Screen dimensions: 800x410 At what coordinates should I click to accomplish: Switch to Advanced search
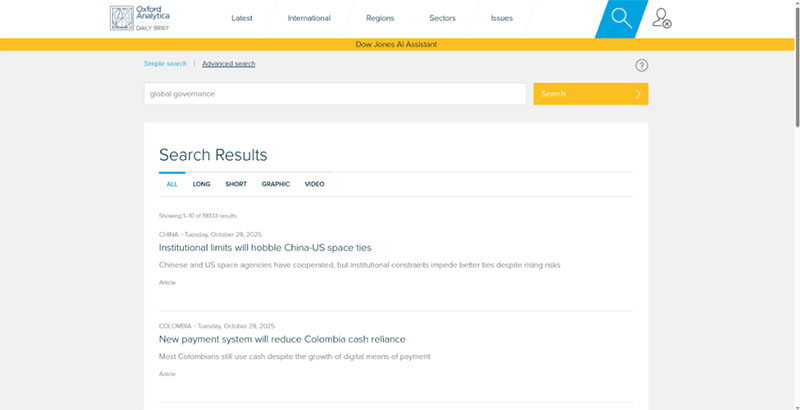[x=228, y=64]
